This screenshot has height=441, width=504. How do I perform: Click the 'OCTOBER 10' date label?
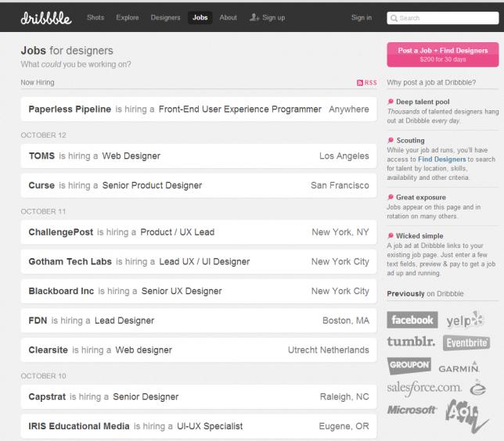[43, 376]
